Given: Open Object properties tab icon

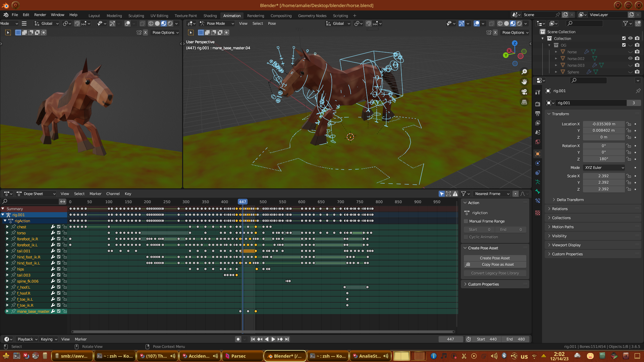Looking at the screenshot, I should [x=538, y=154].
